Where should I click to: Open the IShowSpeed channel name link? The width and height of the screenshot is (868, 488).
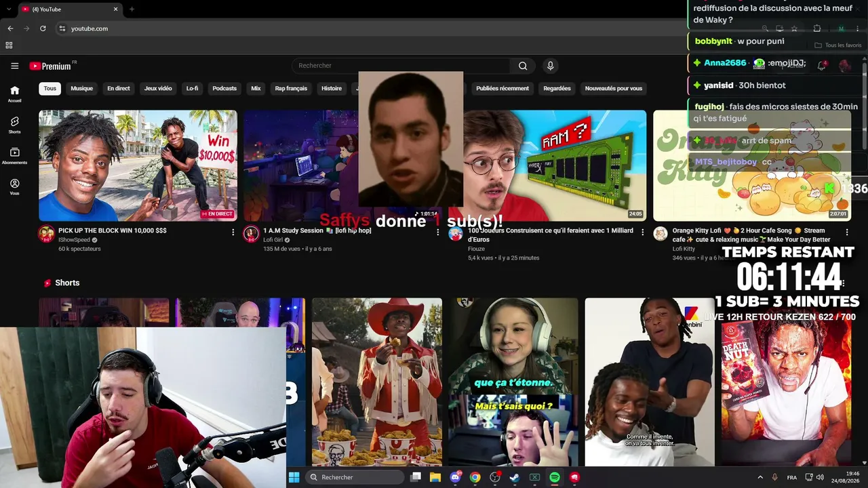point(75,240)
